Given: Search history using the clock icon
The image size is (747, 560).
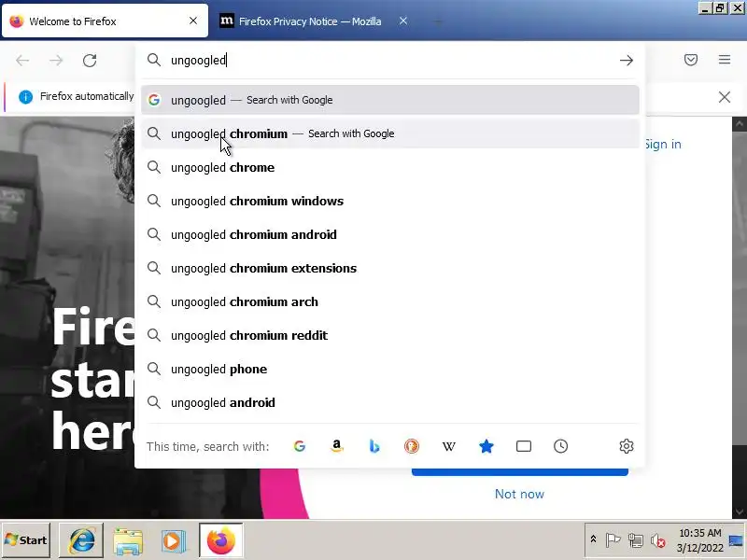Looking at the screenshot, I should pyautogui.click(x=561, y=446).
